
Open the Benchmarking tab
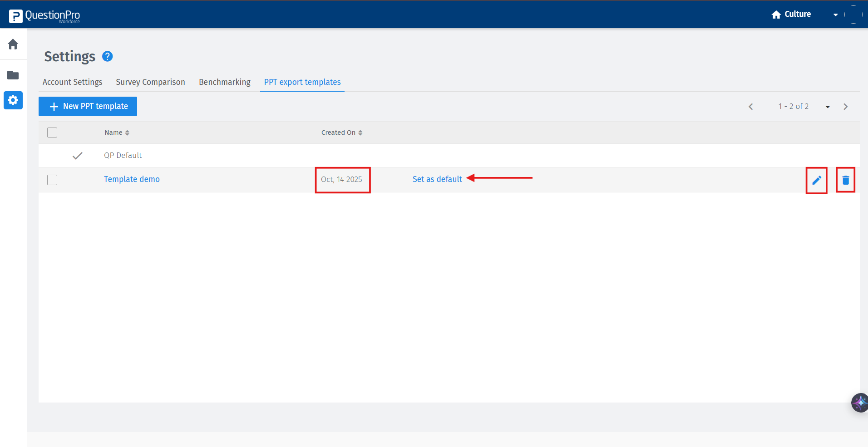(x=224, y=82)
